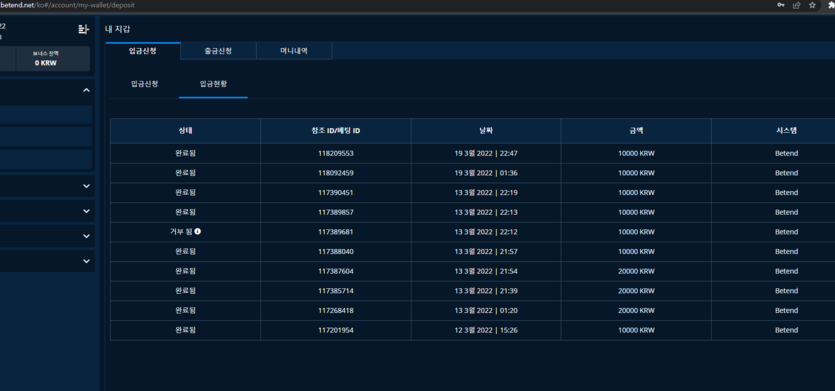The image size is (835, 391).
Task: Click the password key icon in address bar
Action: pos(781,5)
